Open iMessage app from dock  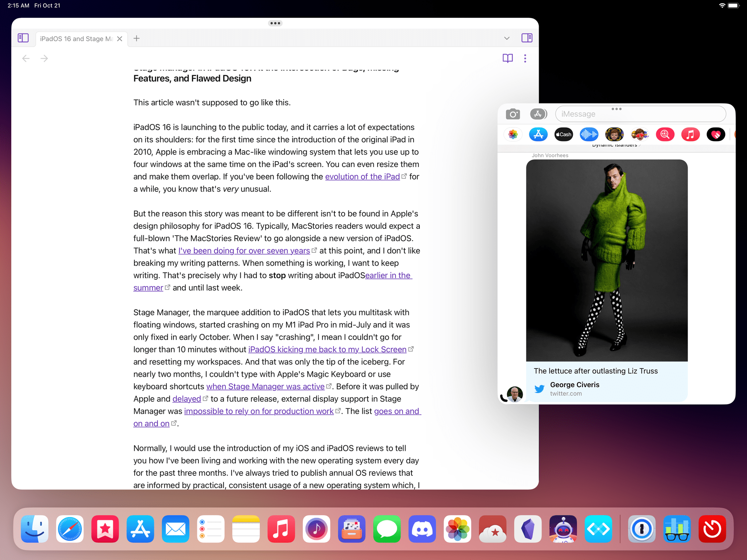(386, 528)
